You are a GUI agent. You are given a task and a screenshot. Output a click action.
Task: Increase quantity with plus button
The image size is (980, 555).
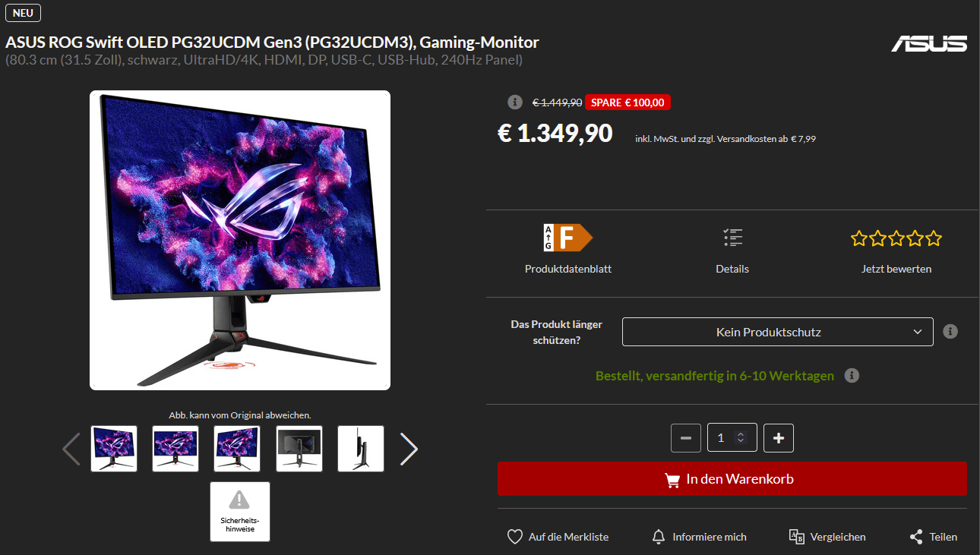click(779, 438)
